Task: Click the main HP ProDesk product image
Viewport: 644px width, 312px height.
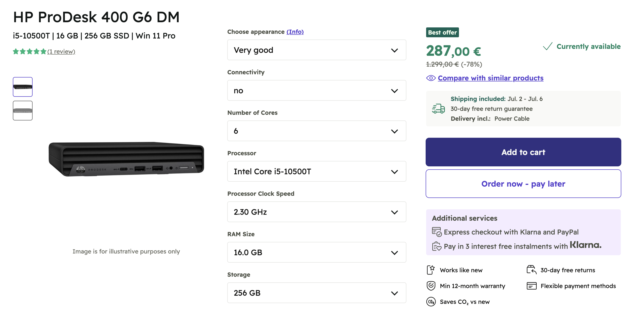Action: (126, 159)
